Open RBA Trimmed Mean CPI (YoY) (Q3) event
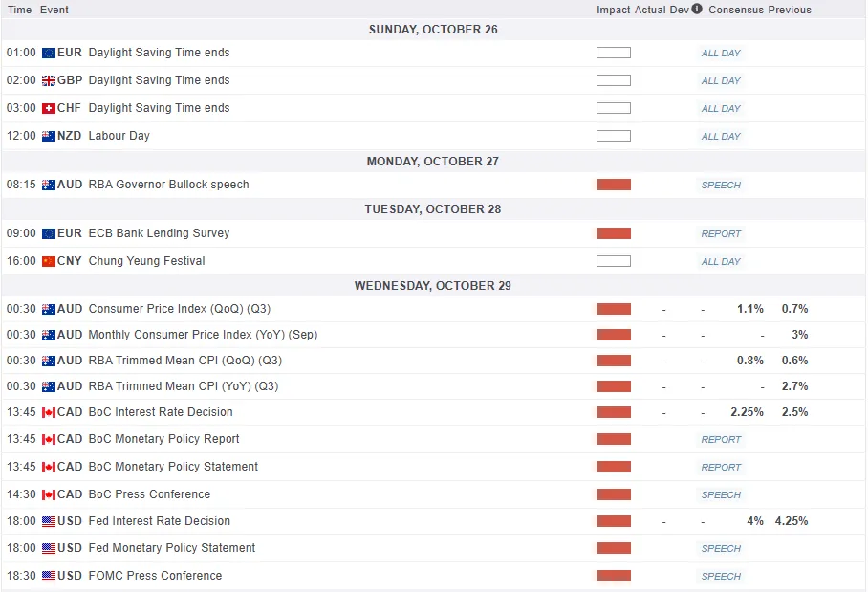This screenshot has width=868, height=592. tap(184, 386)
